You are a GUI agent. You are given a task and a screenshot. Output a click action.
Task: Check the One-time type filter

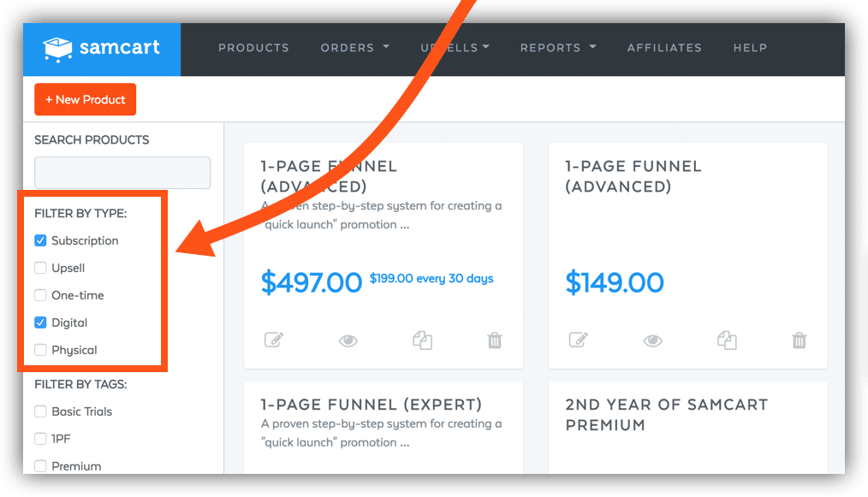pyautogui.click(x=40, y=295)
